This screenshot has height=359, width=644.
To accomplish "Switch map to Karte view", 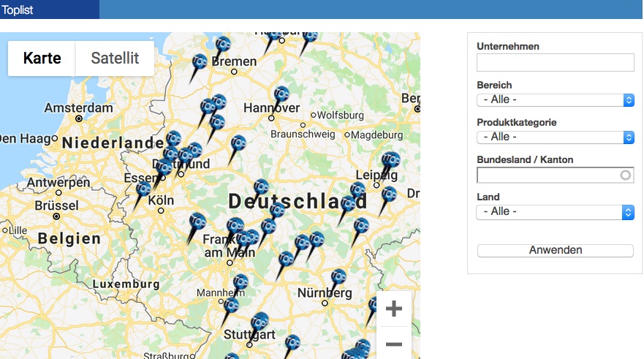I will (42, 58).
